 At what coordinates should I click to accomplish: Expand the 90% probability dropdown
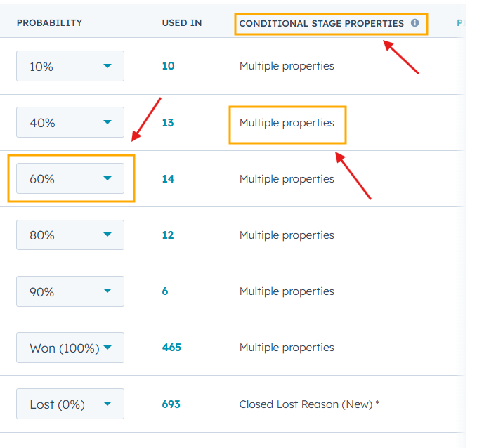pos(70,291)
